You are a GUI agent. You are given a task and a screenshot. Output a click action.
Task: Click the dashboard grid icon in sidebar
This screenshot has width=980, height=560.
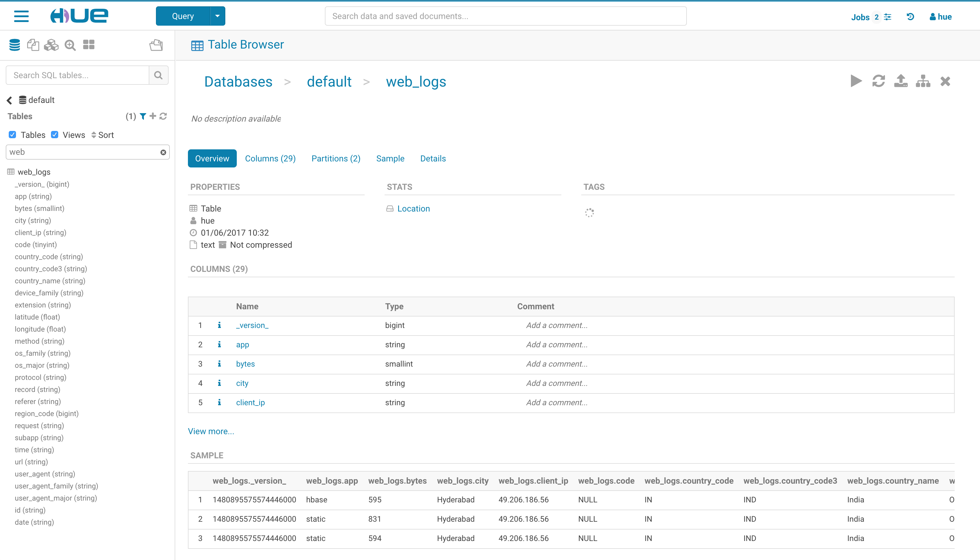(89, 45)
